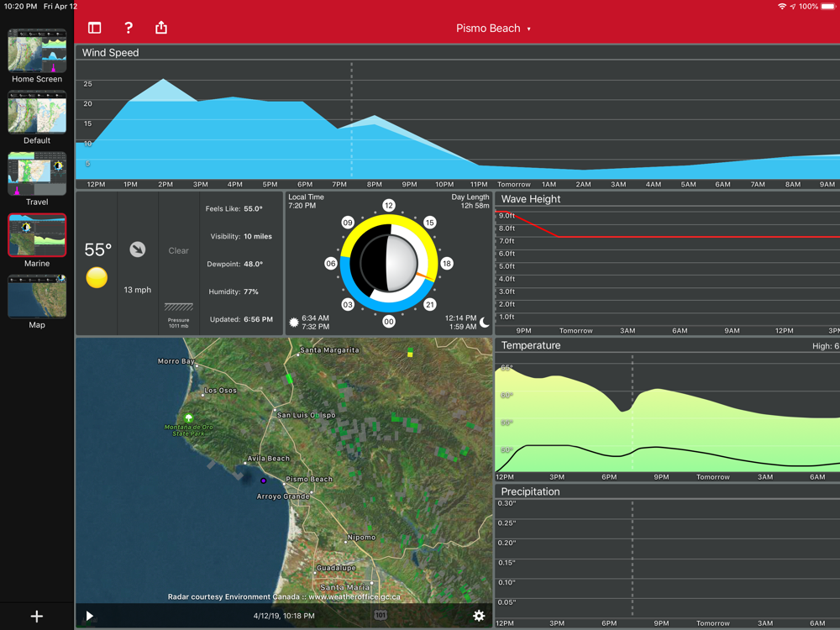This screenshot has width=840, height=630.
Task: Tap the crescent moon icon
Action: [x=485, y=322]
